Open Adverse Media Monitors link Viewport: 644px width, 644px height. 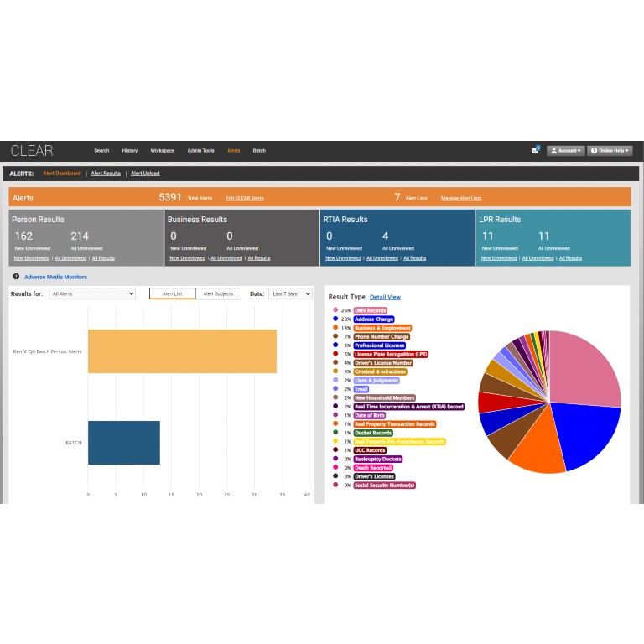pos(56,278)
